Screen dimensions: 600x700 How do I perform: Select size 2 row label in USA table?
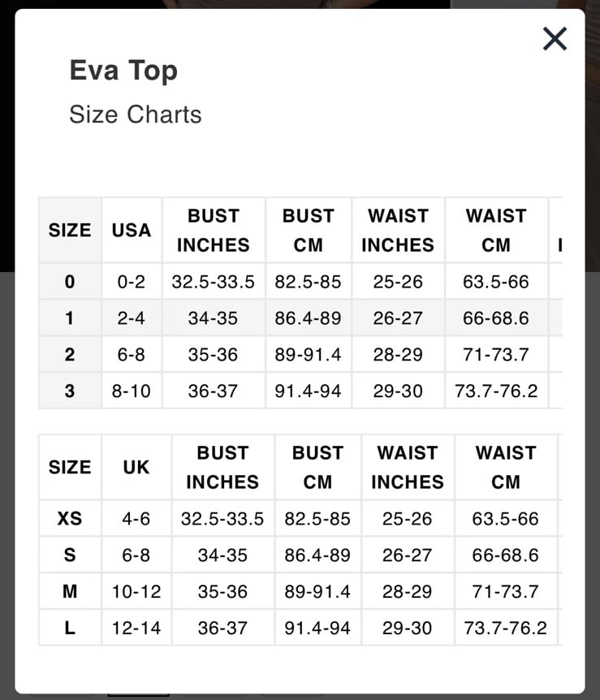pos(70,354)
